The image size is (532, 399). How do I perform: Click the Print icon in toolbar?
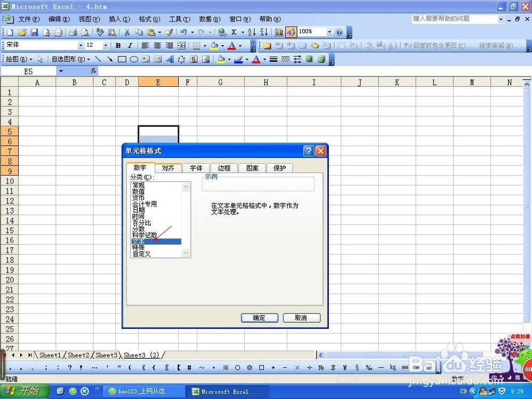[x=73, y=32]
